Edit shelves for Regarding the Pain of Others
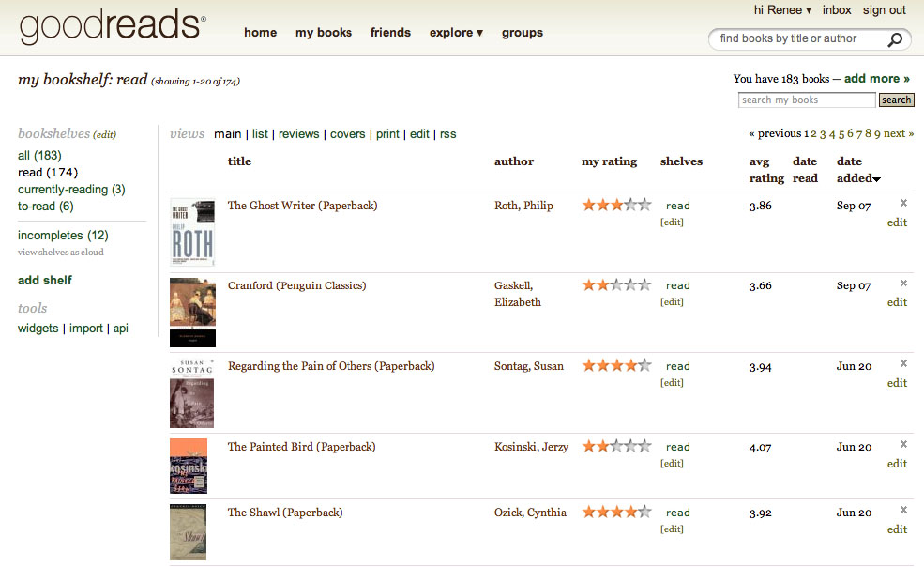Image resolution: width=924 pixels, height=567 pixels. click(672, 383)
